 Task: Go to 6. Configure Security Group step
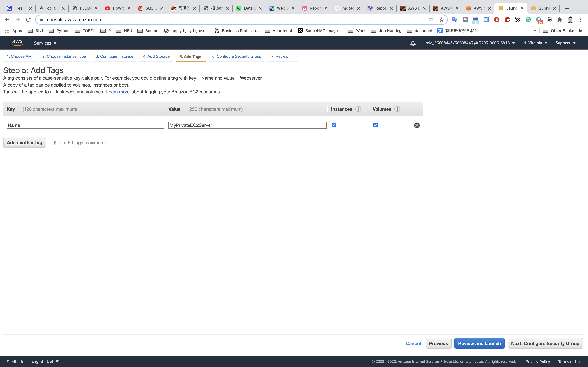point(237,56)
